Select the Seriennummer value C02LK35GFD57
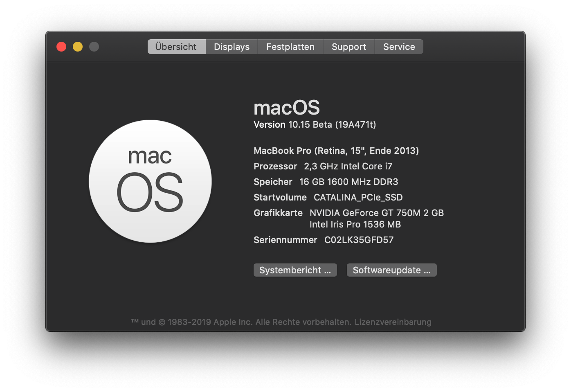 click(x=359, y=240)
